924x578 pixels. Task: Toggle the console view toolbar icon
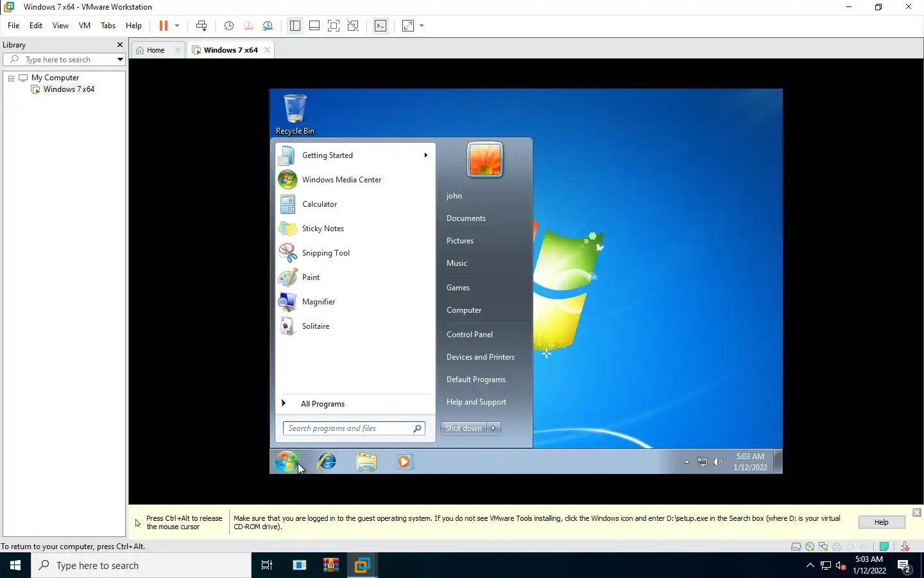(x=381, y=26)
